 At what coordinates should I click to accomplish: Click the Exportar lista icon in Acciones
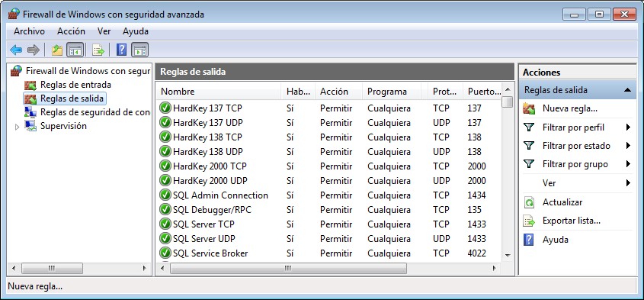click(x=529, y=221)
